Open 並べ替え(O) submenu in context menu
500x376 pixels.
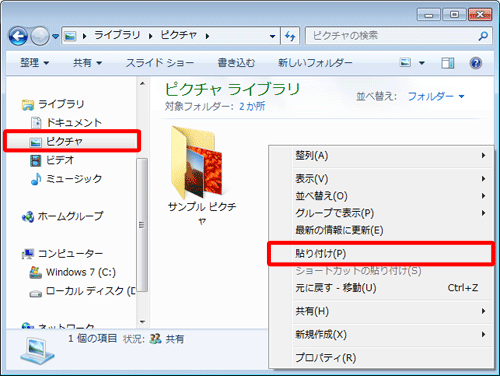click(x=381, y=196)
